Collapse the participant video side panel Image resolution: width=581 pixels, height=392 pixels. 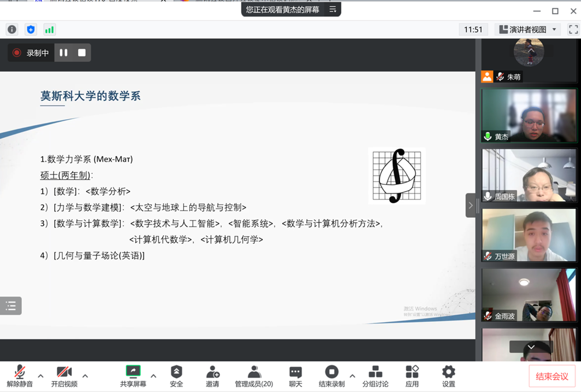pyautogui.click(x=471, y=206)
